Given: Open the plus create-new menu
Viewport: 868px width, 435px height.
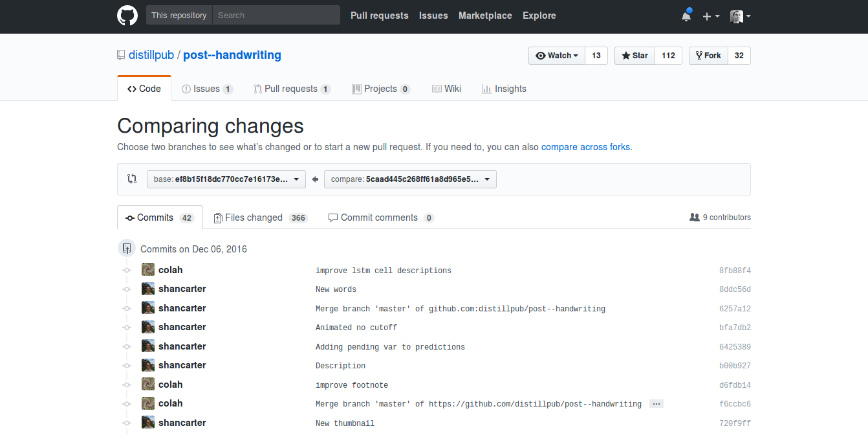Looking at the screenshot, I should (x=711, y=16).
